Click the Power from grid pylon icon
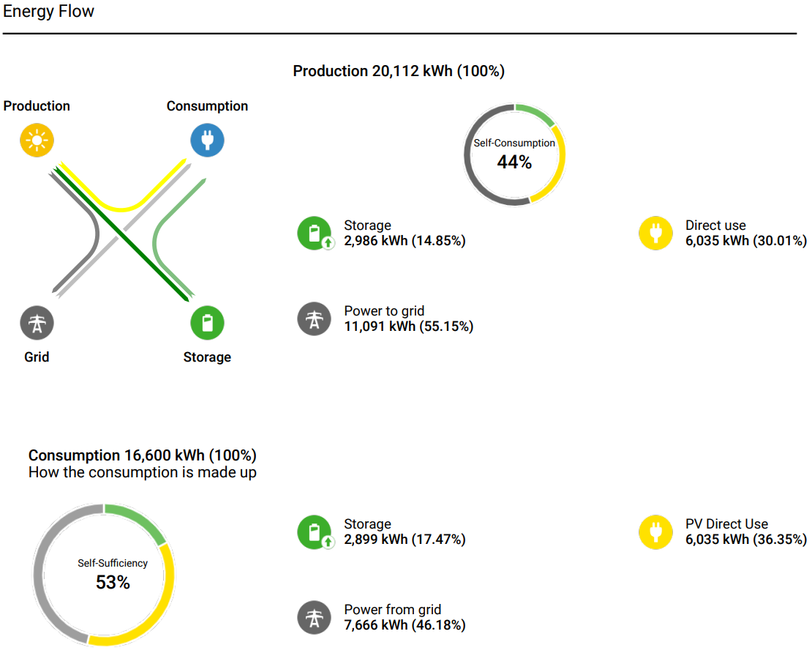 (x=315, y=617)
